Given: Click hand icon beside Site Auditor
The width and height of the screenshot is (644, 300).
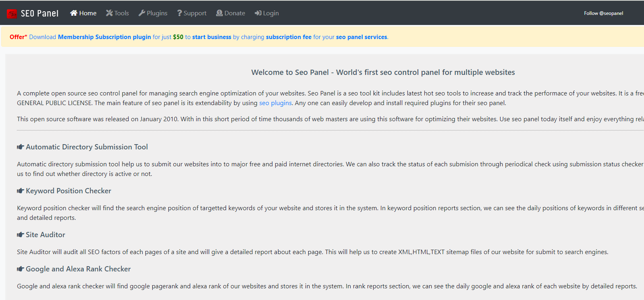Looking at the screenshot, I should 20,235.
